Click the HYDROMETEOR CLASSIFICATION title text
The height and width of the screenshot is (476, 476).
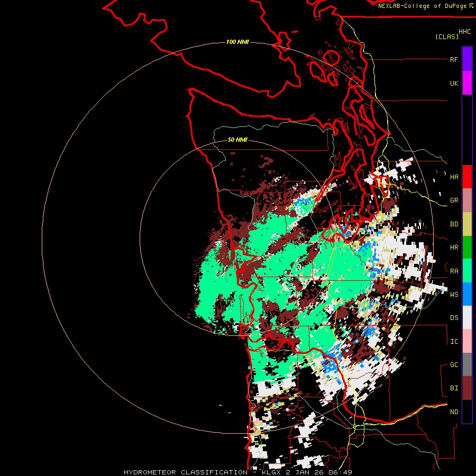(x=186, y=472)
